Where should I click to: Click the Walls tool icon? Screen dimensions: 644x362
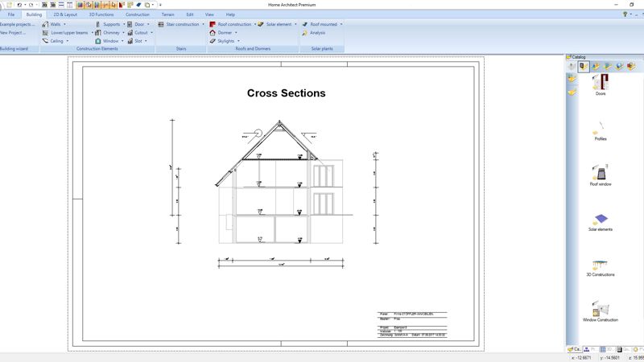point(45,24)
